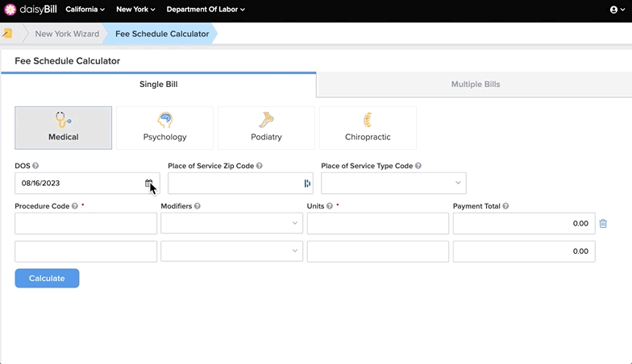Select the Medical specialty tile
The width and height of the screenshot is (632, 364).
click(x=63, y=128)
